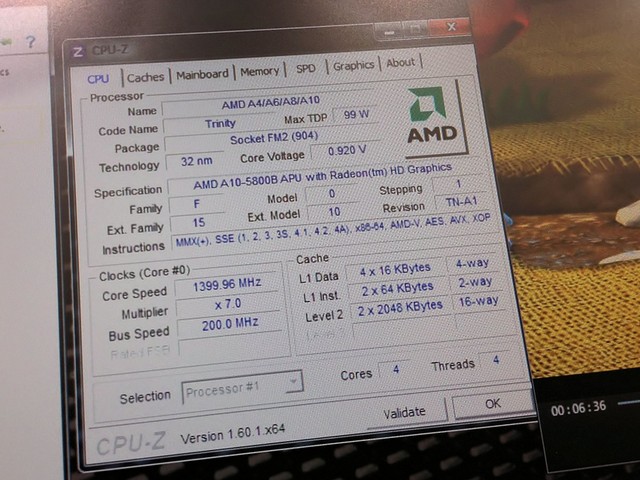Click the L1 Inst. 2-way associativity
Screen dimensions: 640x480
(x=475, y=282)
